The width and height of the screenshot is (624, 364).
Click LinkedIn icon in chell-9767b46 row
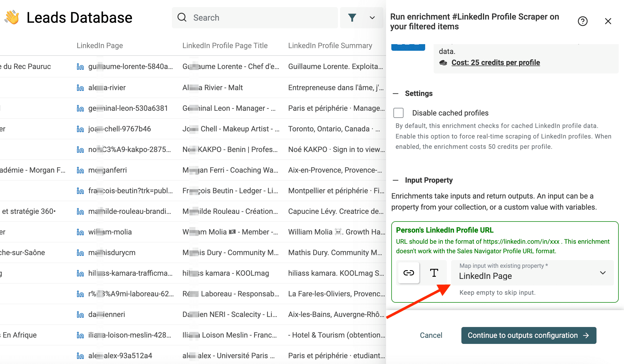click(x=80, y=129)
